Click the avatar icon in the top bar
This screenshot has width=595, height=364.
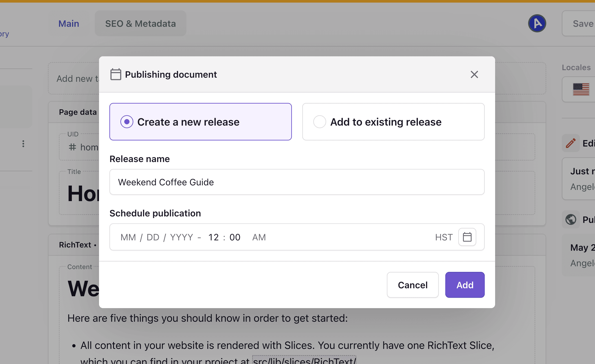(x=537, y=23)
